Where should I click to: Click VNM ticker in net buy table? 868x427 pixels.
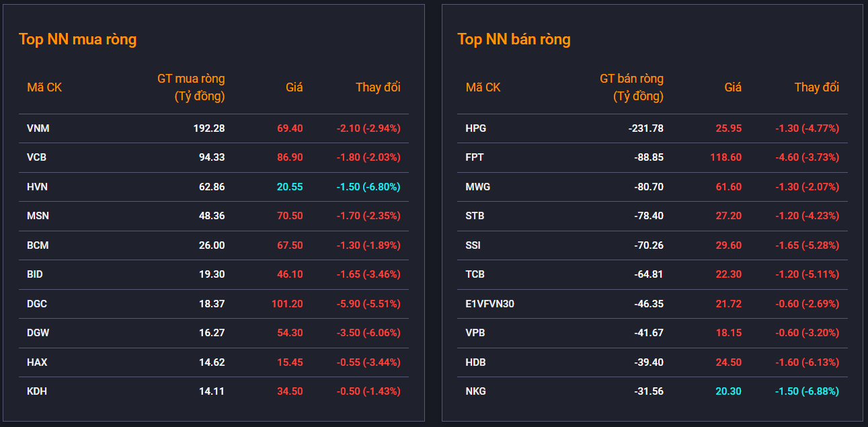coord(38,128)
